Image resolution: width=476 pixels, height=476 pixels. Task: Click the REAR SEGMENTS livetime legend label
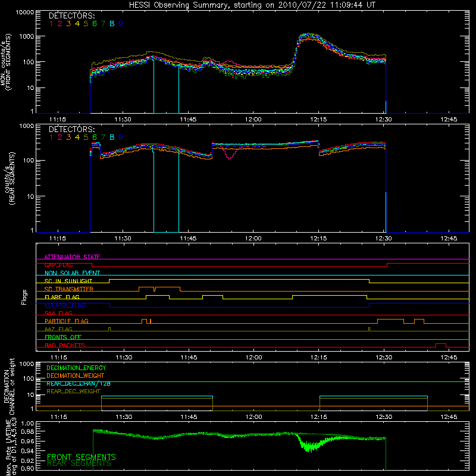point(79,464)
